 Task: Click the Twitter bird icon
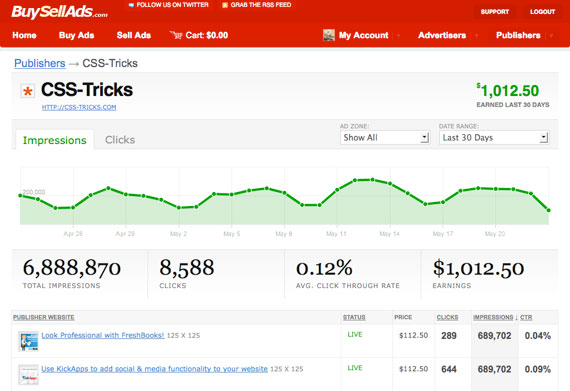[x=131, y=5]
